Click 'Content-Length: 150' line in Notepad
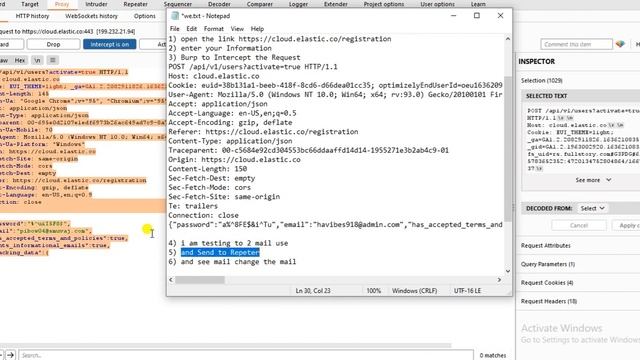This screenshot has height=360, width=640. pos(208,169)
